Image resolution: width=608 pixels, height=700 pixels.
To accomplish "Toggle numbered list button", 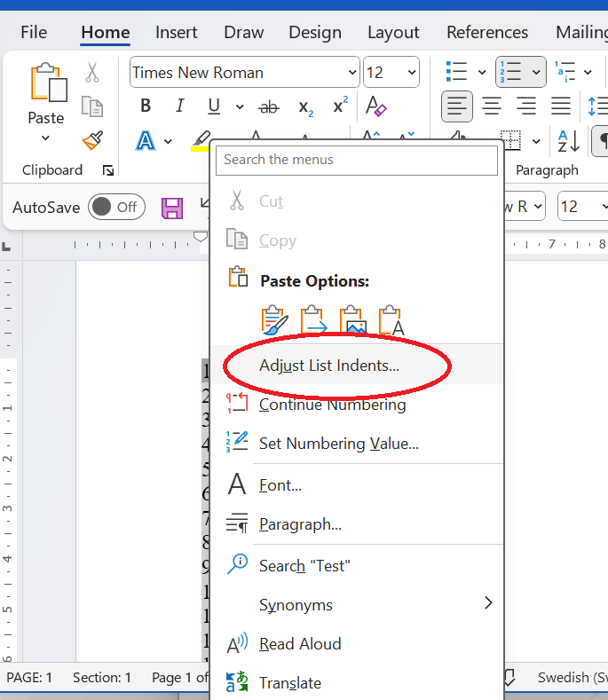I will click(x=510, y=72).
